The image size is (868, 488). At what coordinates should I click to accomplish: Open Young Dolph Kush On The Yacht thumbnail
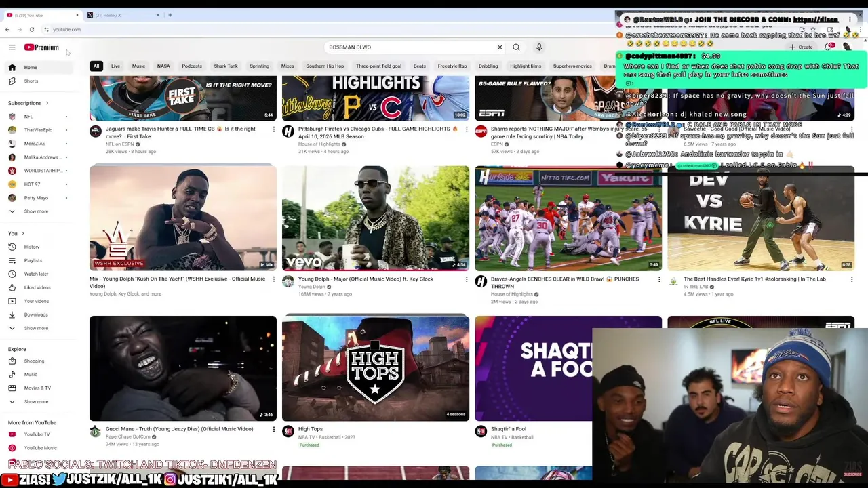click(183, 218)
